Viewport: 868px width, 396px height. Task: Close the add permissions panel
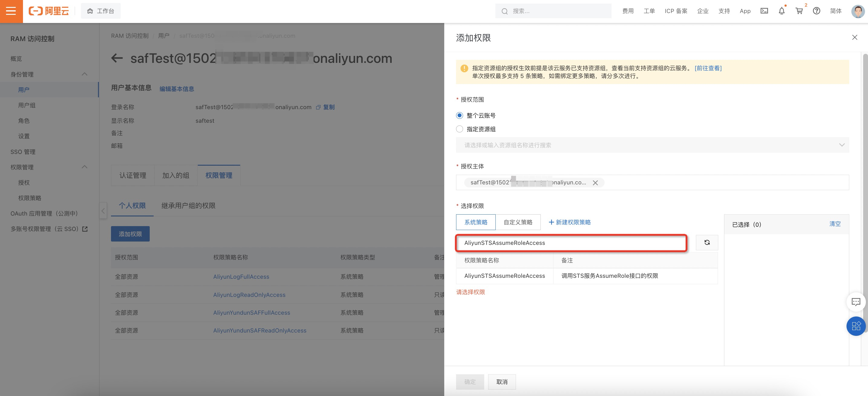click(854, 37)
